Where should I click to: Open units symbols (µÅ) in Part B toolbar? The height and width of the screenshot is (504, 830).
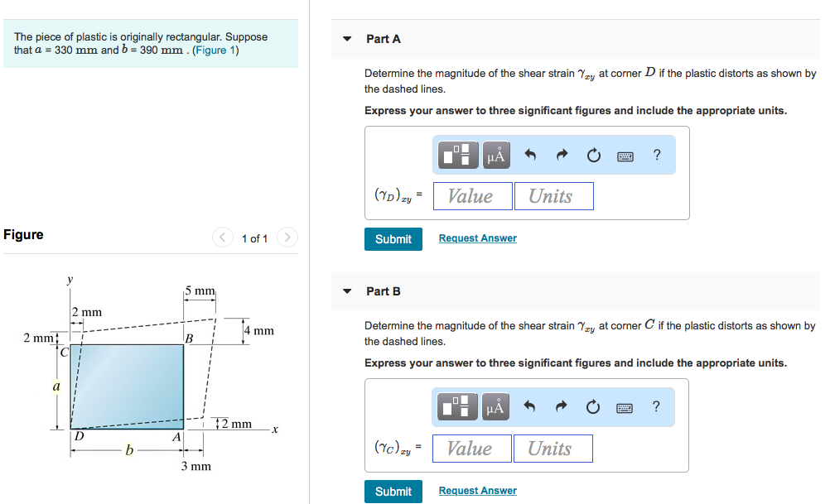pos(495,406)
